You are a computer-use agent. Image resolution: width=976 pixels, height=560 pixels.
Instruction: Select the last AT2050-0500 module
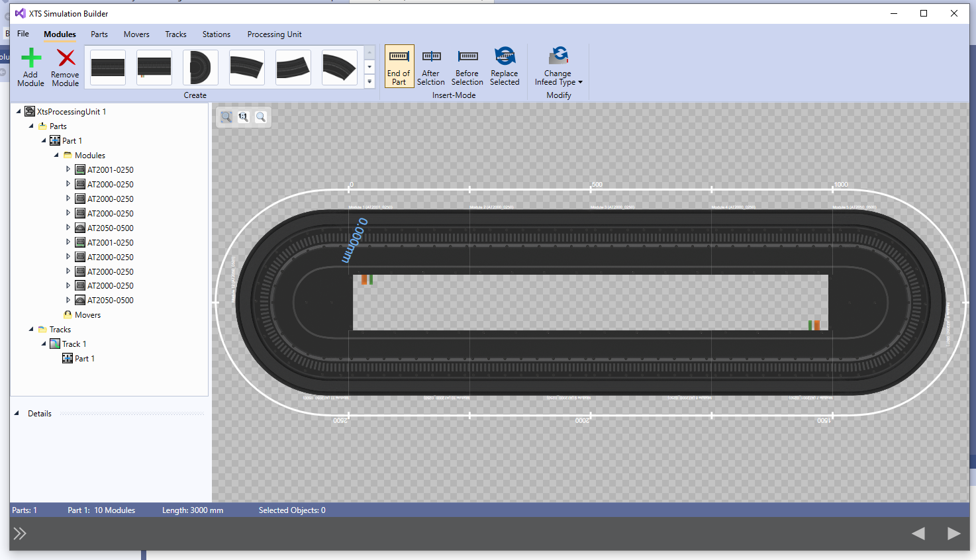(x=104, y=301)
